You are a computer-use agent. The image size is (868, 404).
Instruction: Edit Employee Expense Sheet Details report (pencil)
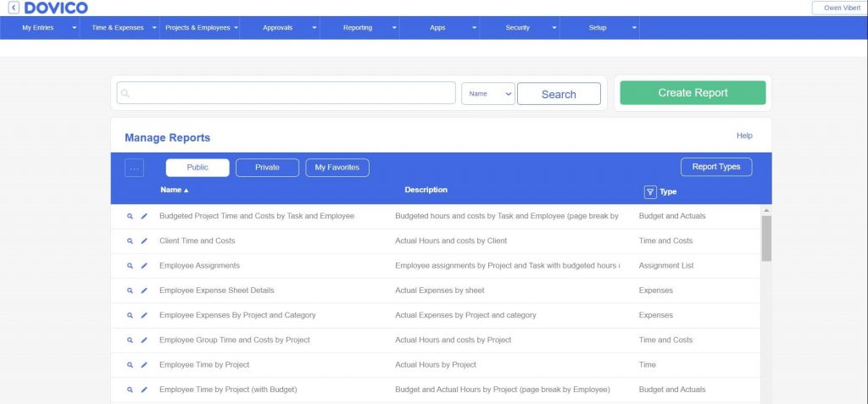[x=144, y=291]
